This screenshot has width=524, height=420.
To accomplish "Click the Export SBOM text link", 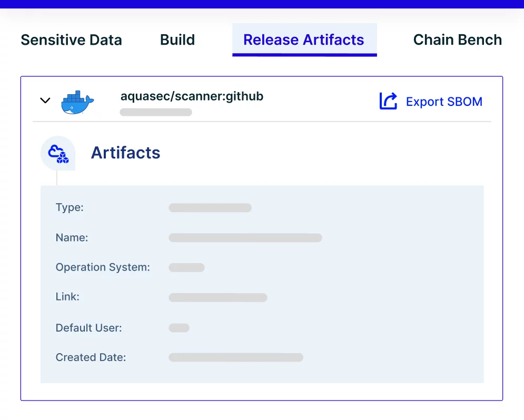I will coord(444,102).
